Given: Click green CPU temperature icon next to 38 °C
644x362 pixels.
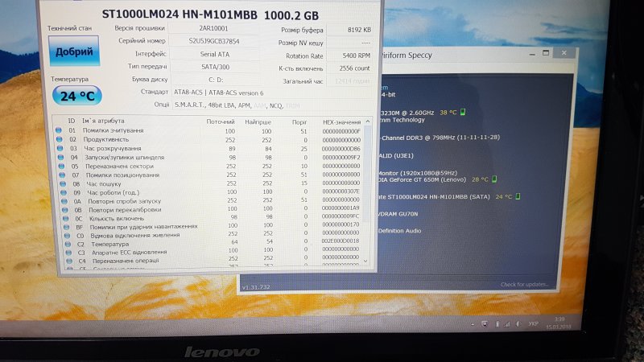Looking at the screenshot, I should (x=464, y=113).
